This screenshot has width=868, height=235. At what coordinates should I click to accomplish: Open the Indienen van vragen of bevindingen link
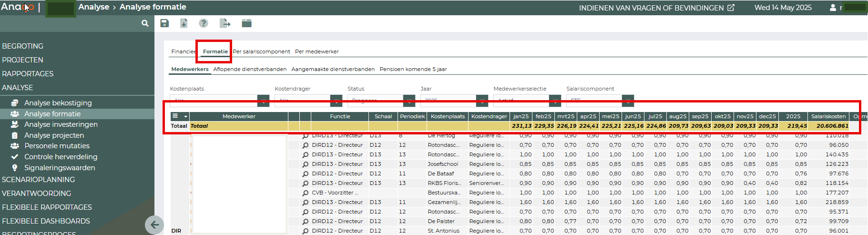[x=656, y=8]
